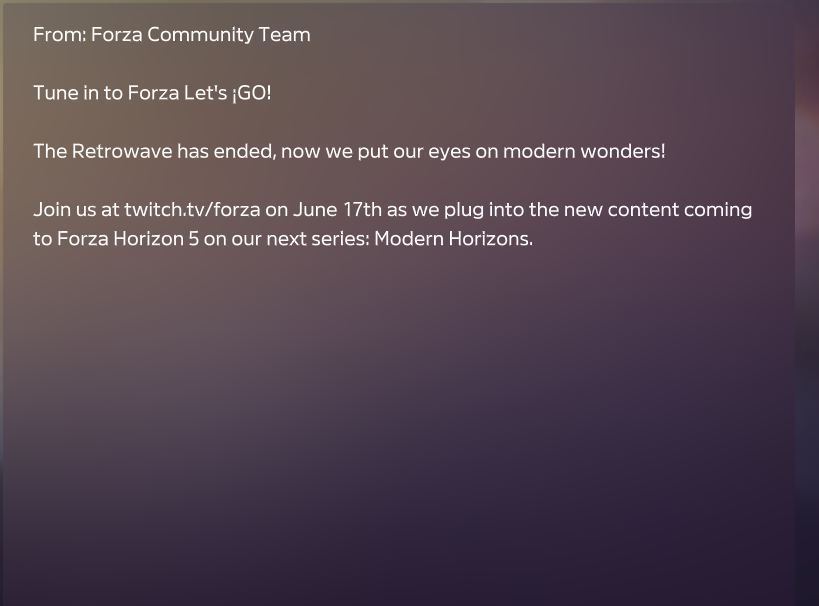819x606 pixels.
Task: Click the words "Tune in" in the heading
Action: pyautogui.click(x=65, y=93)
